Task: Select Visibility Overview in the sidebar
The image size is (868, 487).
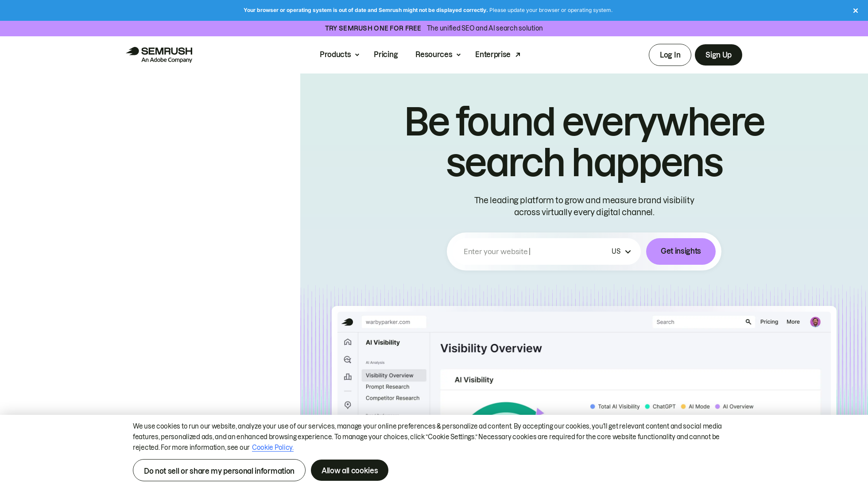Action: pyautogui.click(x=394, y=375)
